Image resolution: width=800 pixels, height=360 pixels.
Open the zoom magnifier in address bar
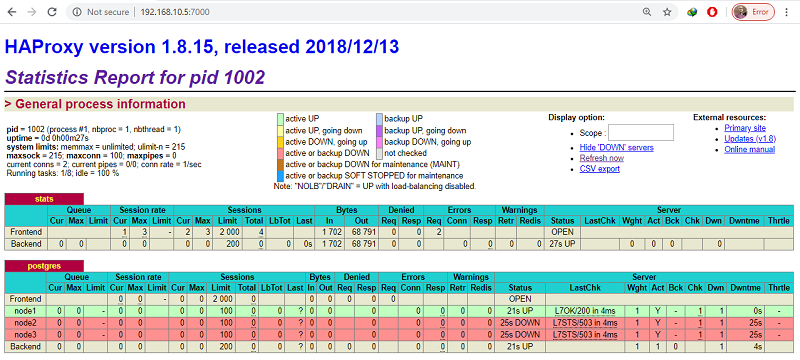tap(647, 12)
